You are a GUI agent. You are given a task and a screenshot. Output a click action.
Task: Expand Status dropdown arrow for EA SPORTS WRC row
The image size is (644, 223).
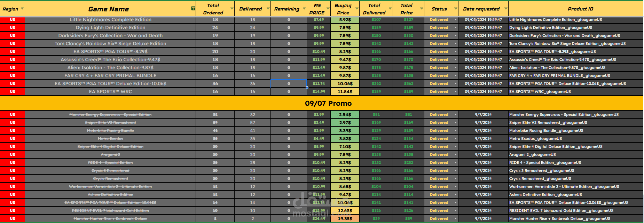pos(455,91)
